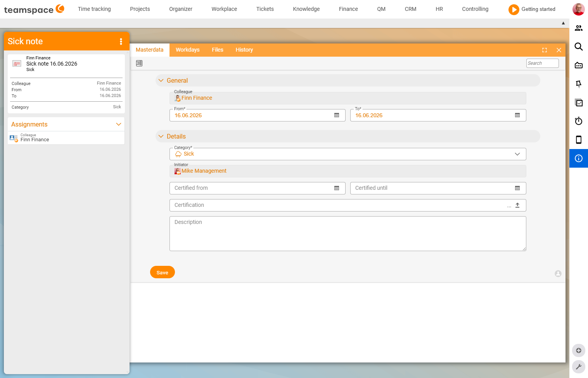Collapse the General section
Image resolution: width=588 pixels, height=378 pixels.
click(x=161, y=80)
